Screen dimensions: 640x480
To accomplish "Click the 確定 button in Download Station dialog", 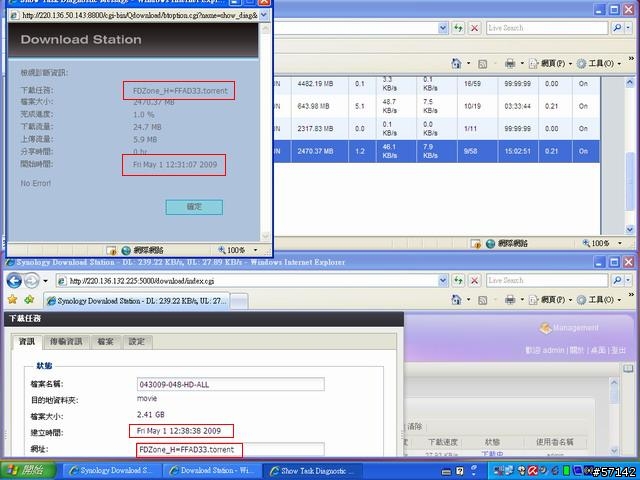I will click(x=194, y=207).
